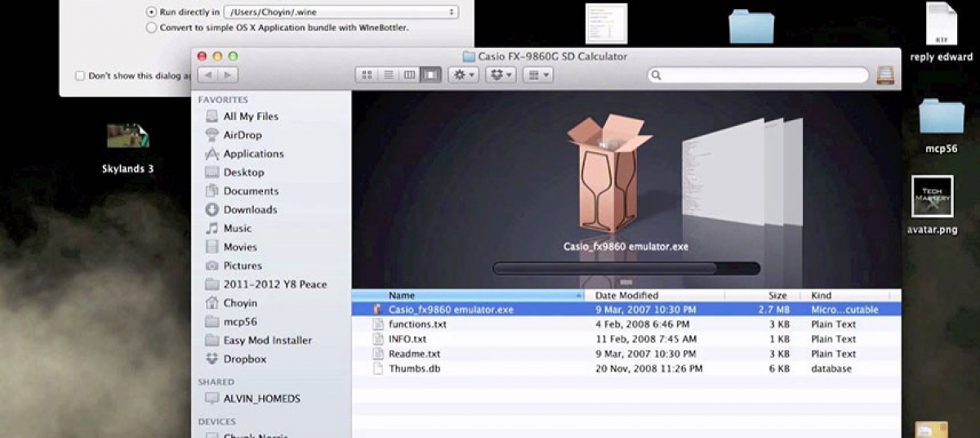Image resolution: width=980 pixels, height=438 pixels.
Task: Select functions.txt file
Action: [416, 324]
